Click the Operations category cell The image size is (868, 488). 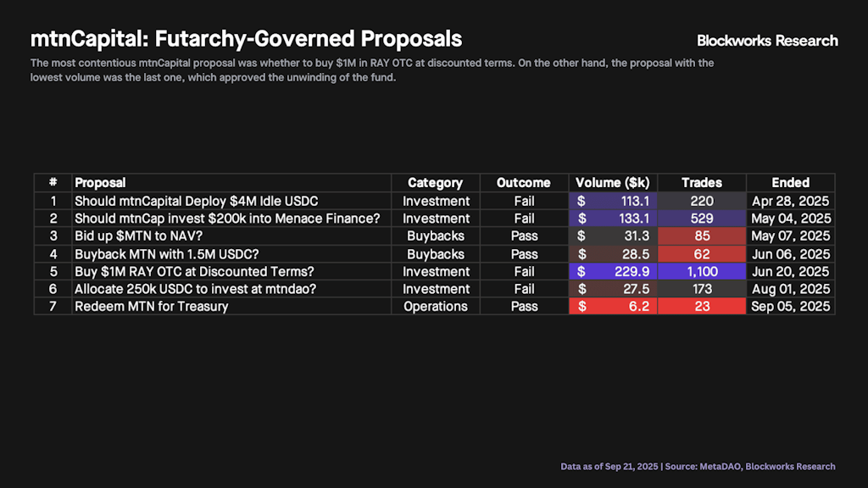point(435,306)
